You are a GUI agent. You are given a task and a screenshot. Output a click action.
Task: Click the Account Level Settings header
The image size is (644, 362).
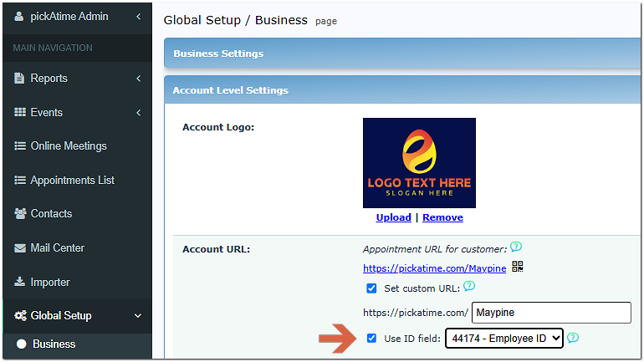point(402,90)
